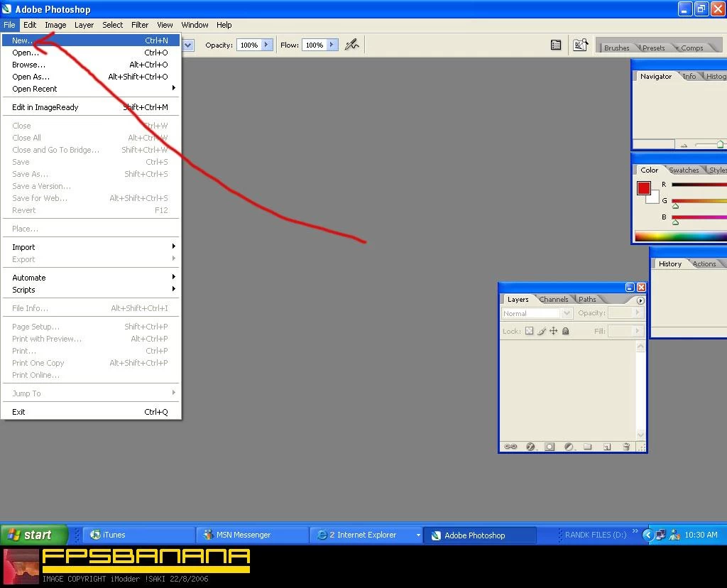This screenshot has height=588, width=727.
Task: Open Layers Fill slider arrow
Action: [x=638, y=331]
